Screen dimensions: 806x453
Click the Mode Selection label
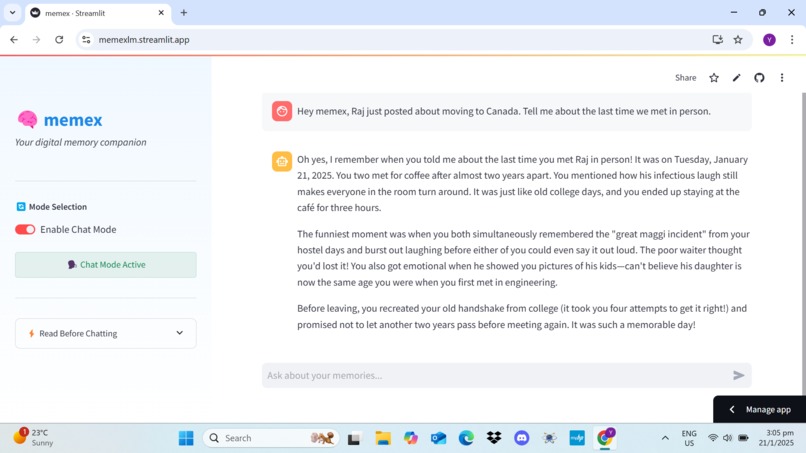(x=58, y=207)
